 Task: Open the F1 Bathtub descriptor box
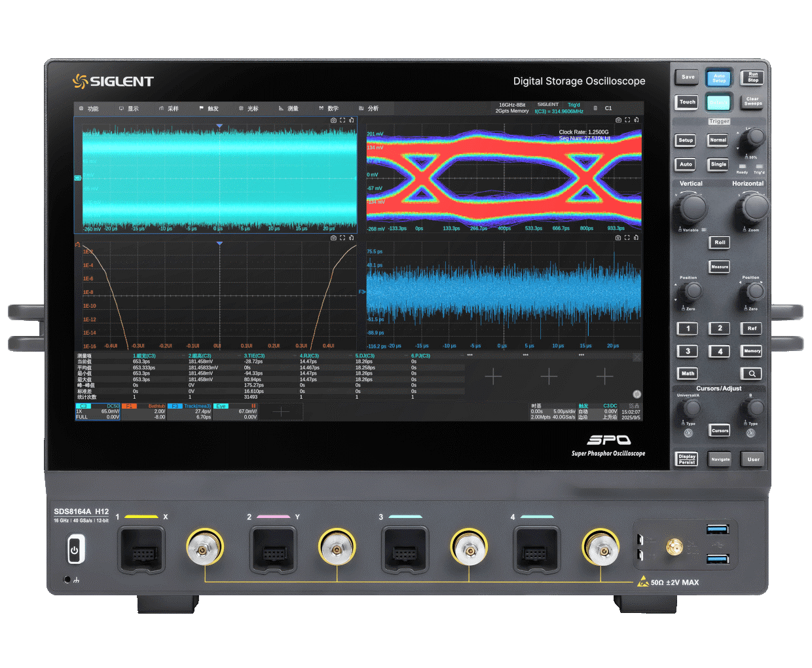144,412
